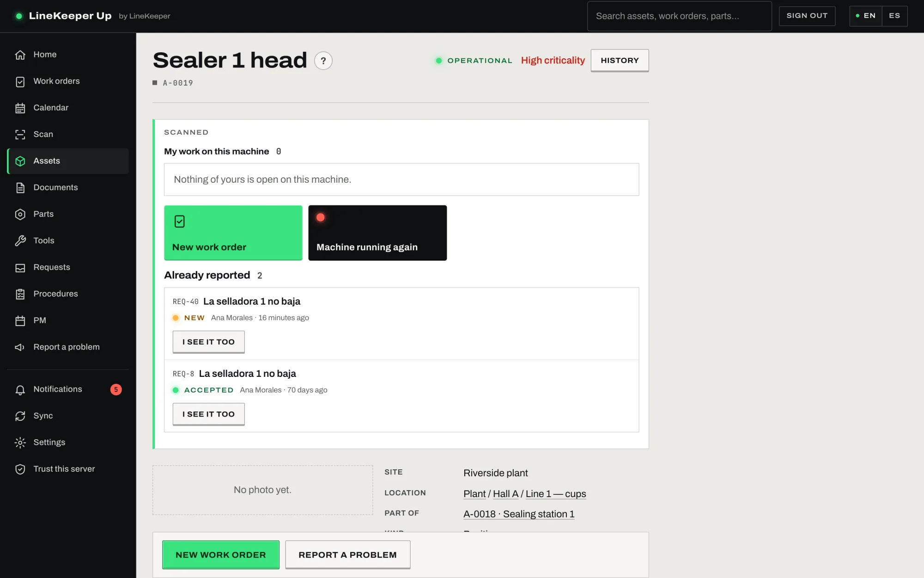
Task: Open Requests menu label
Action: (x=52, y=267)
